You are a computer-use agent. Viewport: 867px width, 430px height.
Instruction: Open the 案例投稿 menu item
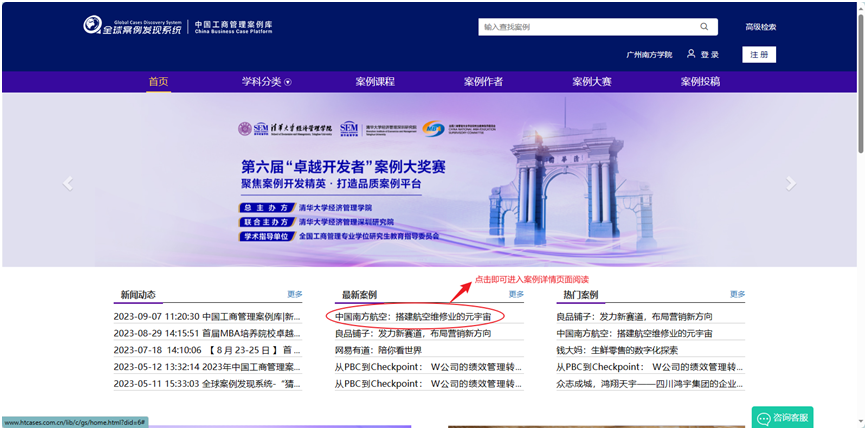[x=700, y=82]
